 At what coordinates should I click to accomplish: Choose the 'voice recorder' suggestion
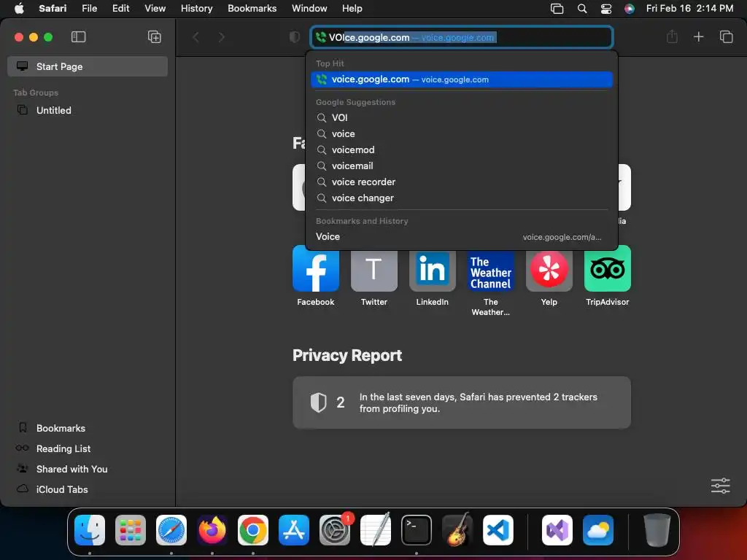462,182
